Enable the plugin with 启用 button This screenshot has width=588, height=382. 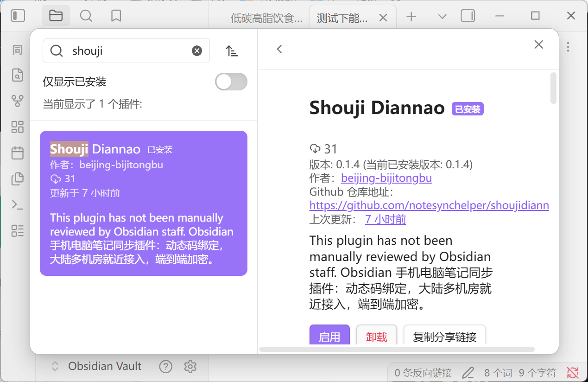(329, 336)
